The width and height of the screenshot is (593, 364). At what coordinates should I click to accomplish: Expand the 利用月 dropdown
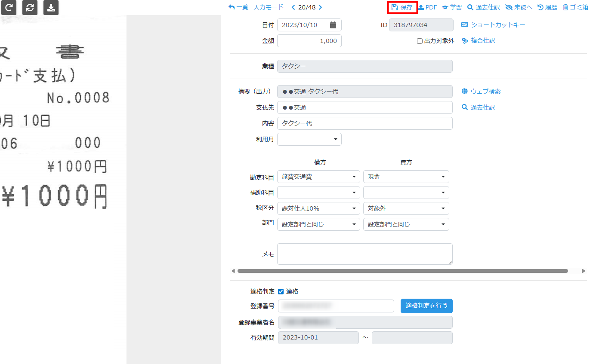309,139
